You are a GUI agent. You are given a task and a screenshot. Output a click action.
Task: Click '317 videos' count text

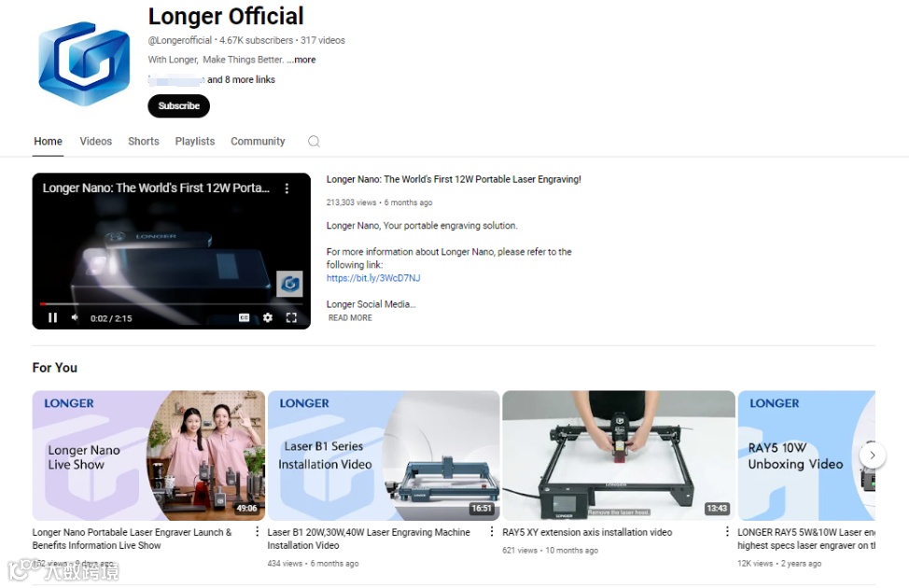323,40
